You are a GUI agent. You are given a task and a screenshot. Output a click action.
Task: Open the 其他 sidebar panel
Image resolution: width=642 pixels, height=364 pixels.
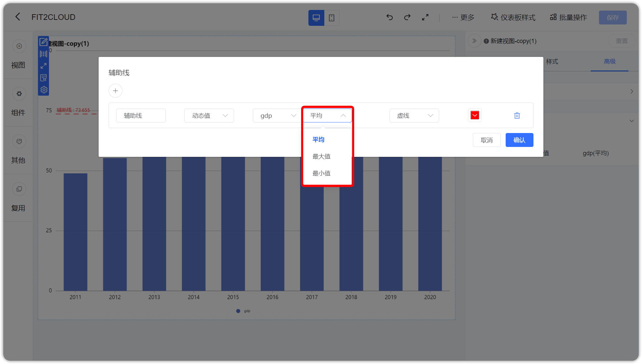click(18, 150)
